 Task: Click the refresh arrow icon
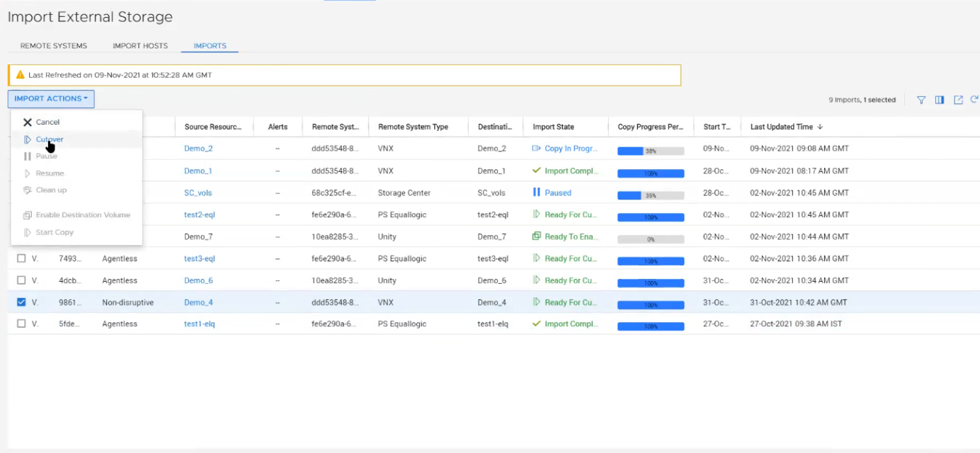[974, 100]
